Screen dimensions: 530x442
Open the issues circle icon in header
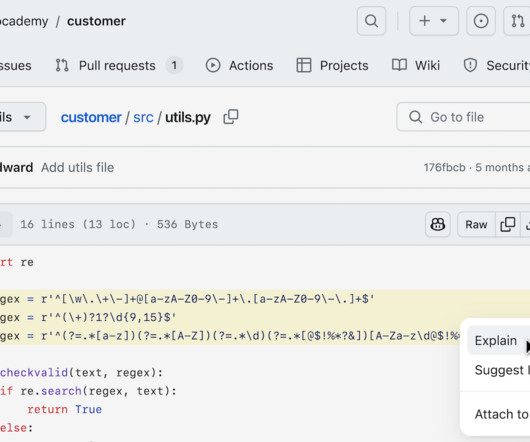pyautogui.click(x=481, y=21)
